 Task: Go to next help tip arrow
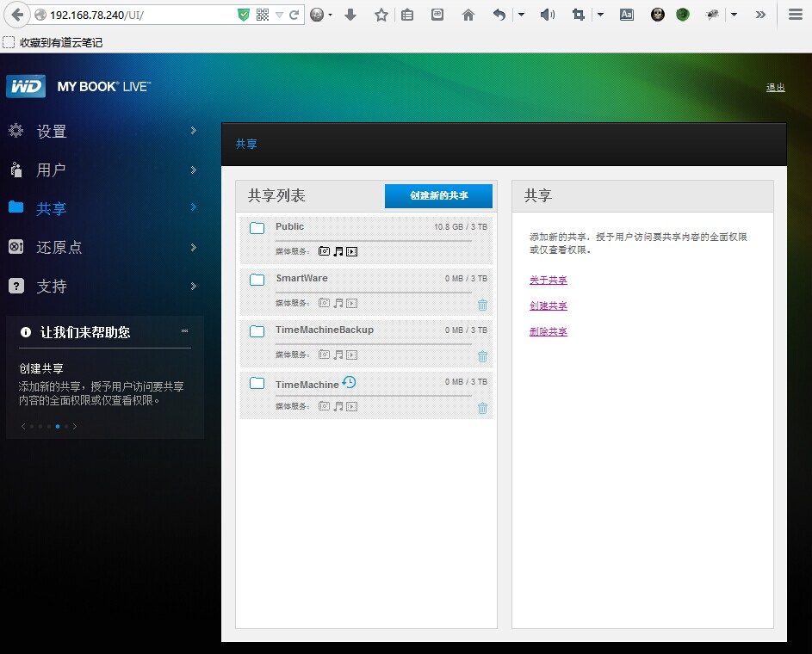click(75, 426)
